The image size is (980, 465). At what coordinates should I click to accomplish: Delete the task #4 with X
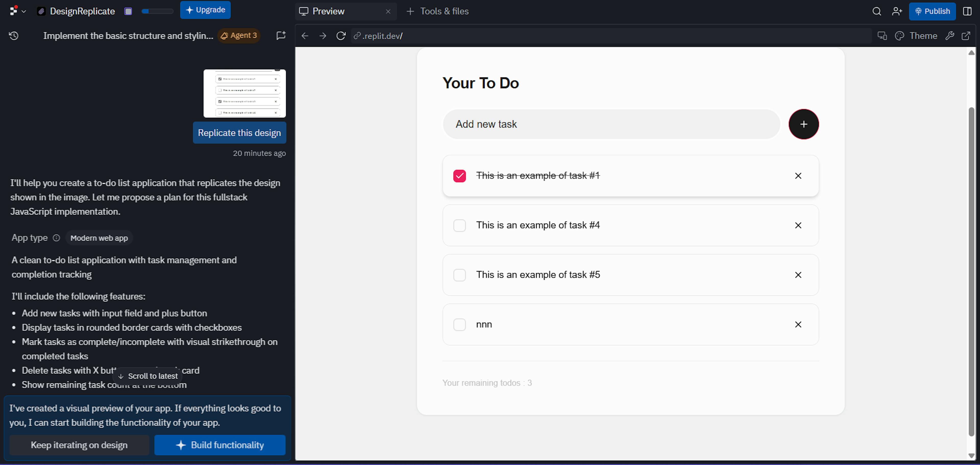tap(798, 225)
